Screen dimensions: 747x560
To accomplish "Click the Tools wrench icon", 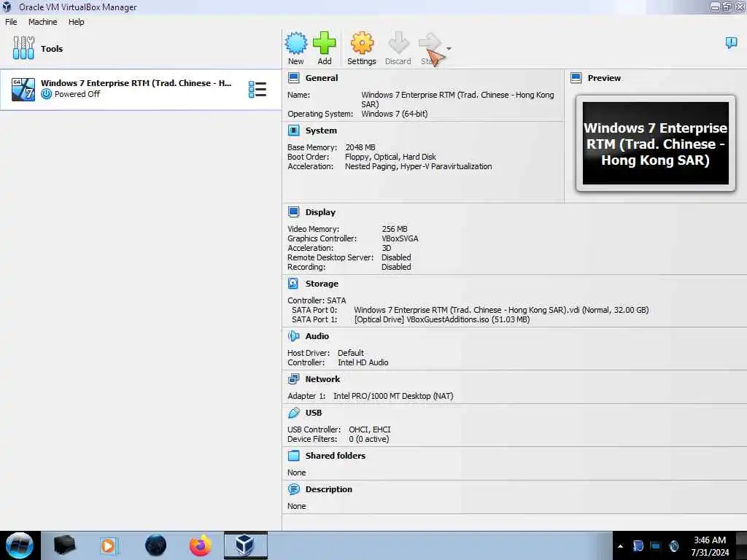I will [x=23, y=48].
